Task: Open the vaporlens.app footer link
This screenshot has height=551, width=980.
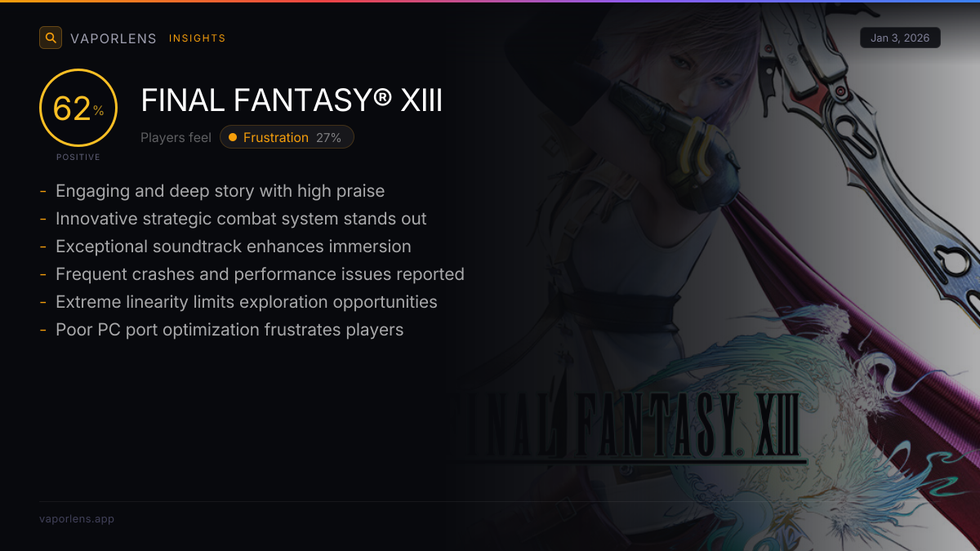Action: tap(77, 519)
